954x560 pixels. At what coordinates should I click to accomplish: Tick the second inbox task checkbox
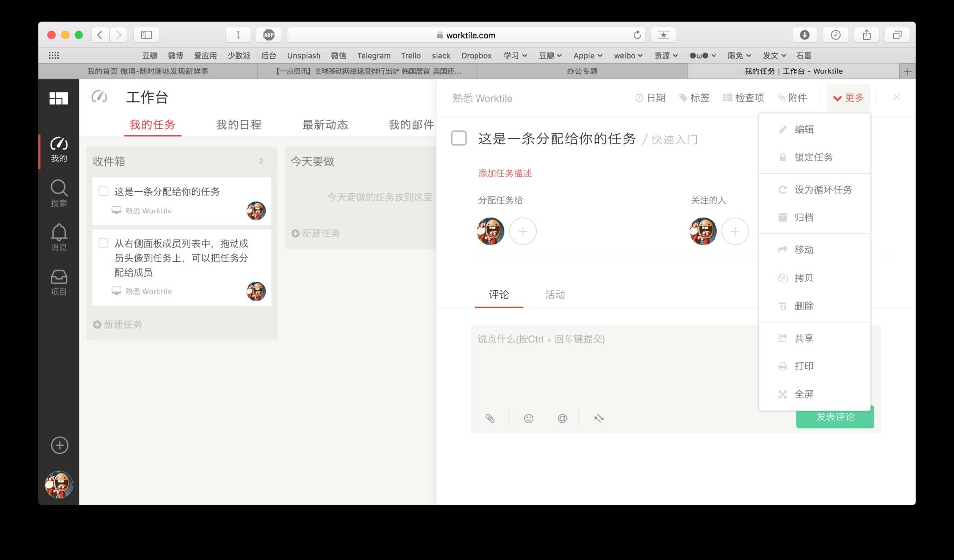103,243
